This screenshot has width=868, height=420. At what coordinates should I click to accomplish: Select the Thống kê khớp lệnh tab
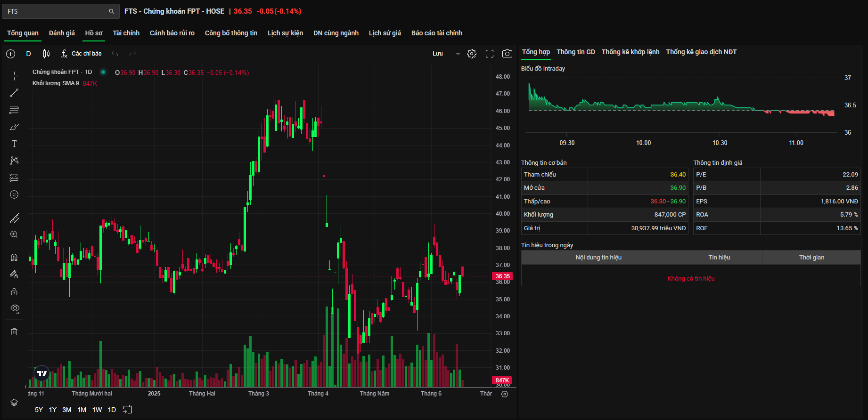[x=631, y=52]
